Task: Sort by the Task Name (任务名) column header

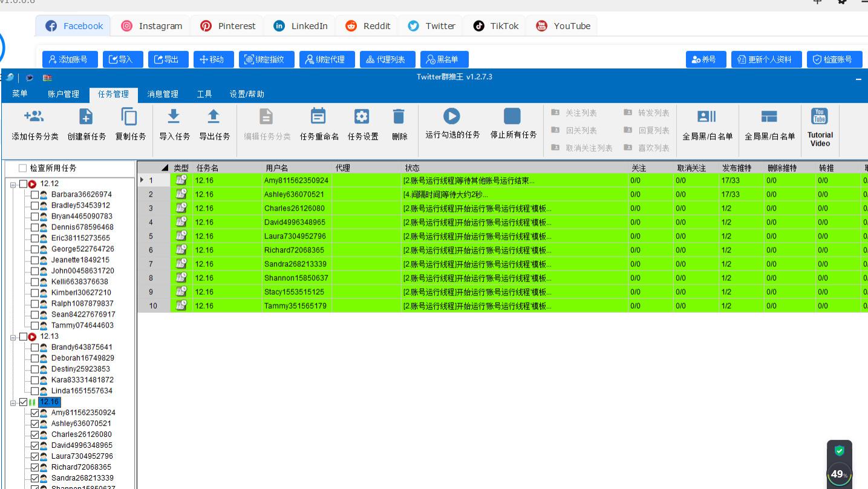Action: point(227,168)
